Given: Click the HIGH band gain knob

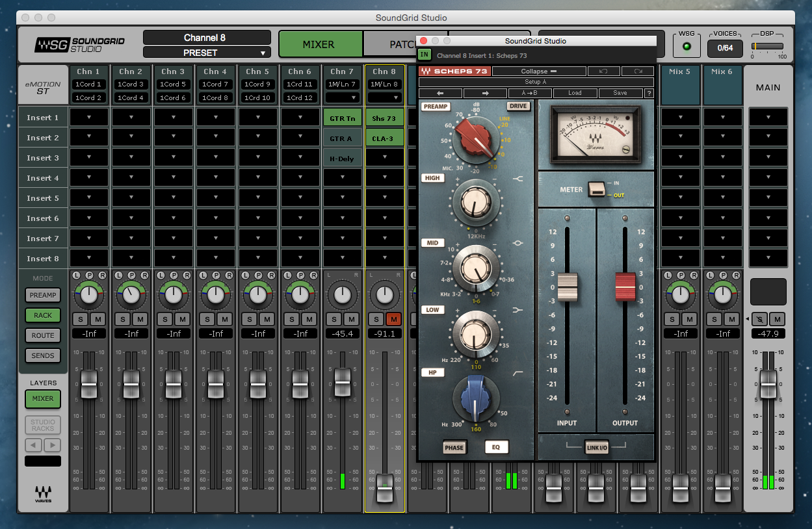Looking at the screenshot, I should pos(476,203).
